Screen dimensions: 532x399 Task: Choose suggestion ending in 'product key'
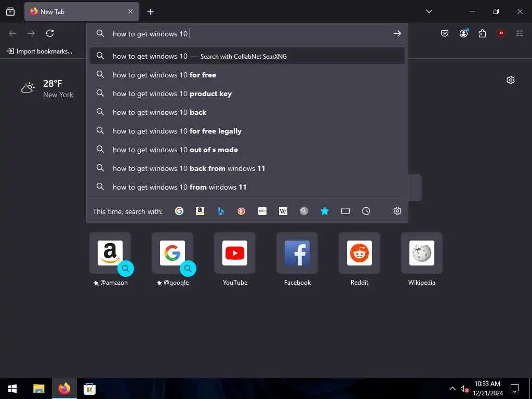point(247,94)
